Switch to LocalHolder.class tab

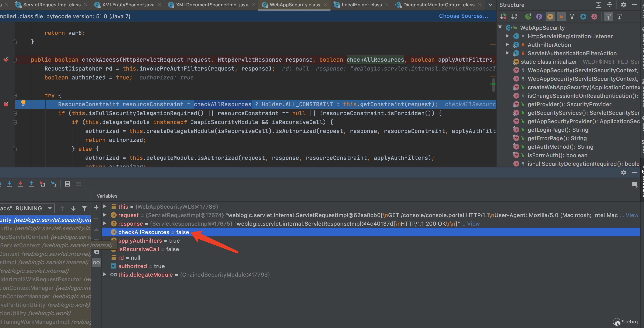click(361, 5)
